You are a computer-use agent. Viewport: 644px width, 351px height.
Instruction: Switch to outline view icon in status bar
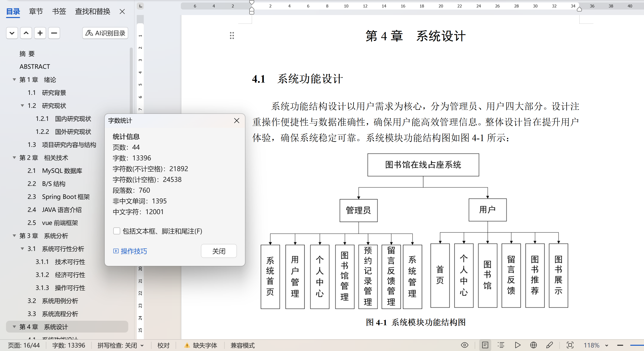(501, 345)
